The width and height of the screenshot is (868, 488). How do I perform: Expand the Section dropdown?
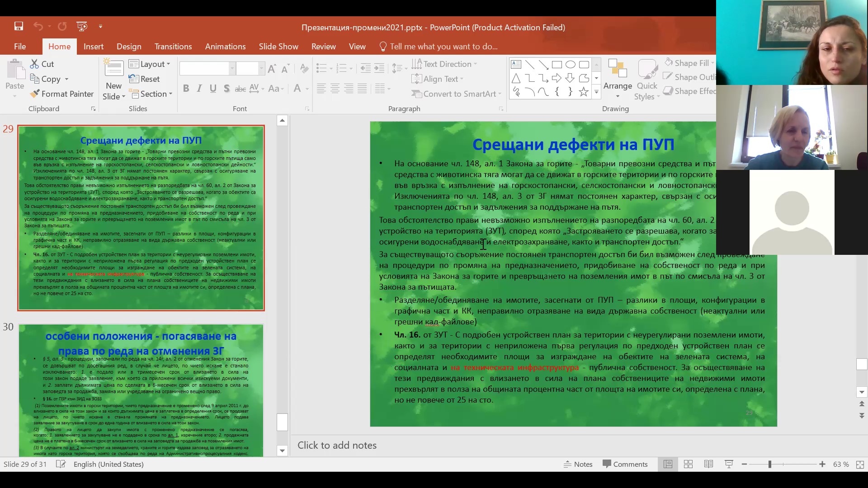click(151, 94)
